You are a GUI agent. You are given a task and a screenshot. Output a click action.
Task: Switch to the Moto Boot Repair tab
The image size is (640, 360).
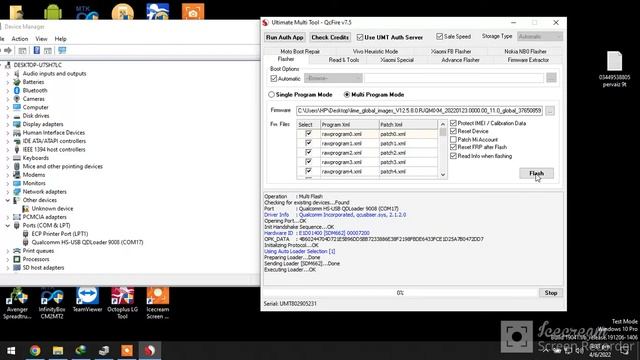click(300, 51)
